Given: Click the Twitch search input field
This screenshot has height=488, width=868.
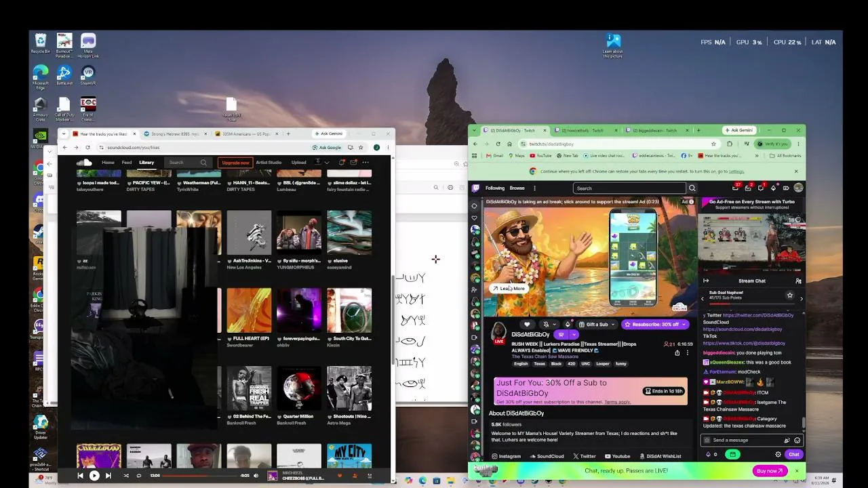Looking at the screenshot, I should 630,188.
